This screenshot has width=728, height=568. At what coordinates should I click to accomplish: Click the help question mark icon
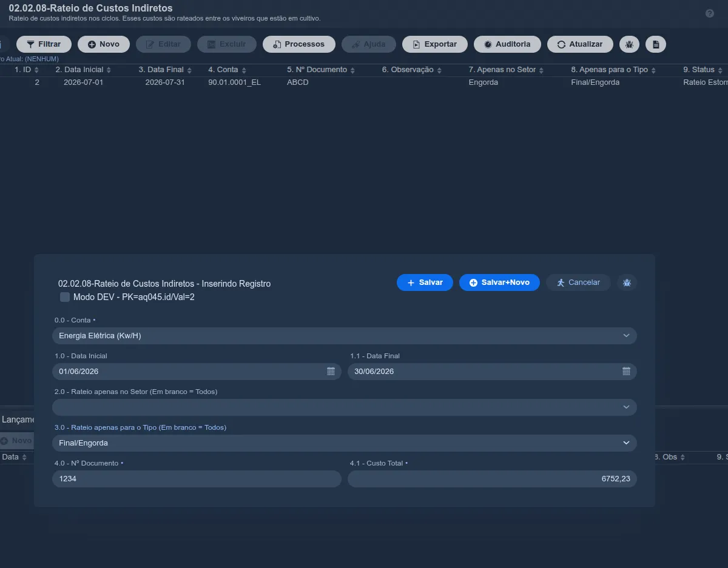click(710, 13)
